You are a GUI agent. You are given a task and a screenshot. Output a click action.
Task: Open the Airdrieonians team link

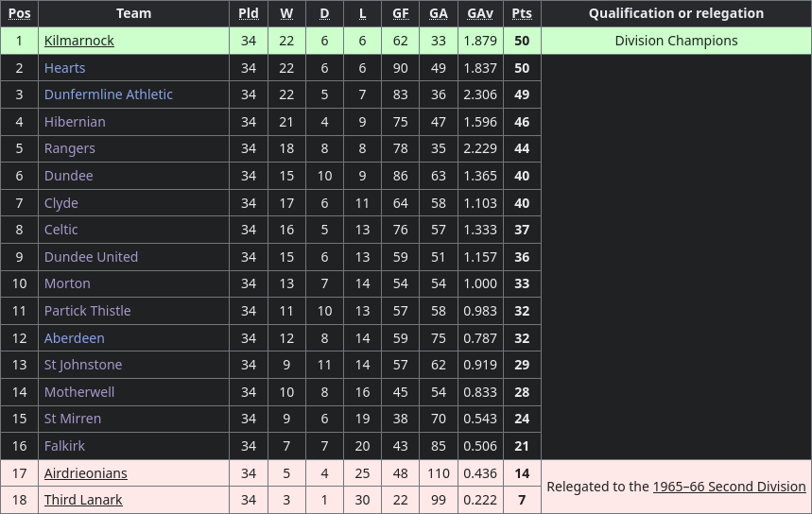pyautogui.click(x=85, y=473)
